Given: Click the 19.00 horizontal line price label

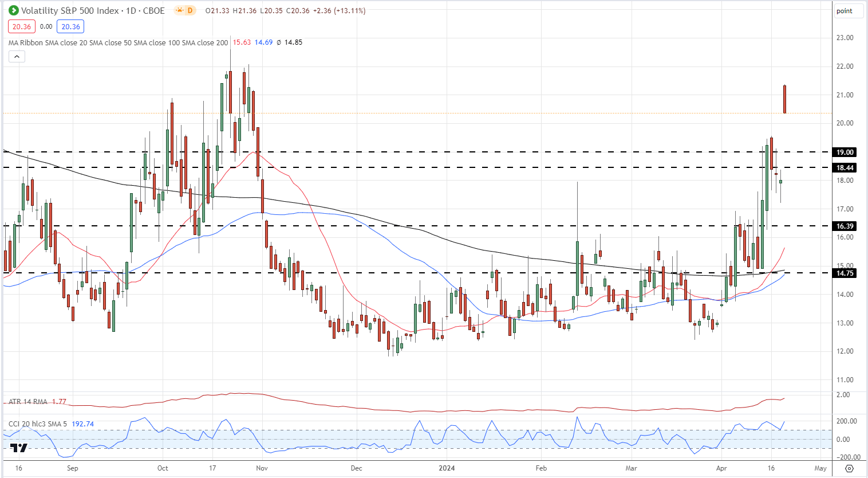Looking at the screenshot, I should pos(845,152).
